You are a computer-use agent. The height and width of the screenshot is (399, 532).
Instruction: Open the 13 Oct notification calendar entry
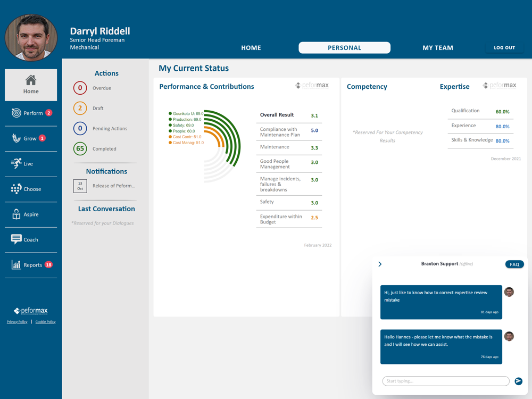[x=80, y=186]
